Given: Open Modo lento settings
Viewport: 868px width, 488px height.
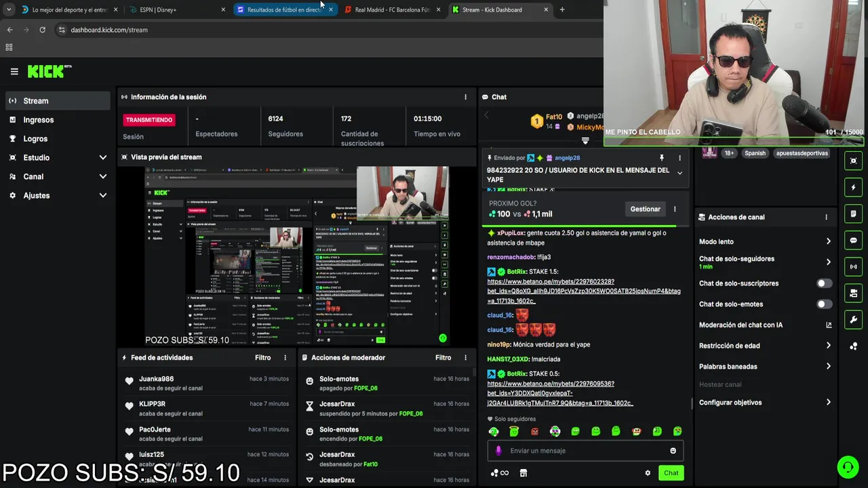Looking at the screenshot, I should click(x=765, y=242).
